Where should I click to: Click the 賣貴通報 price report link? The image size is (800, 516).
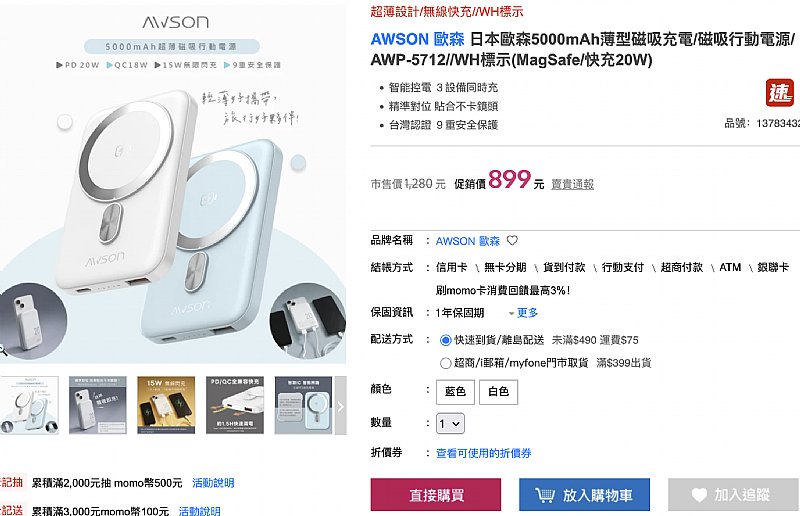click(572, 184)
